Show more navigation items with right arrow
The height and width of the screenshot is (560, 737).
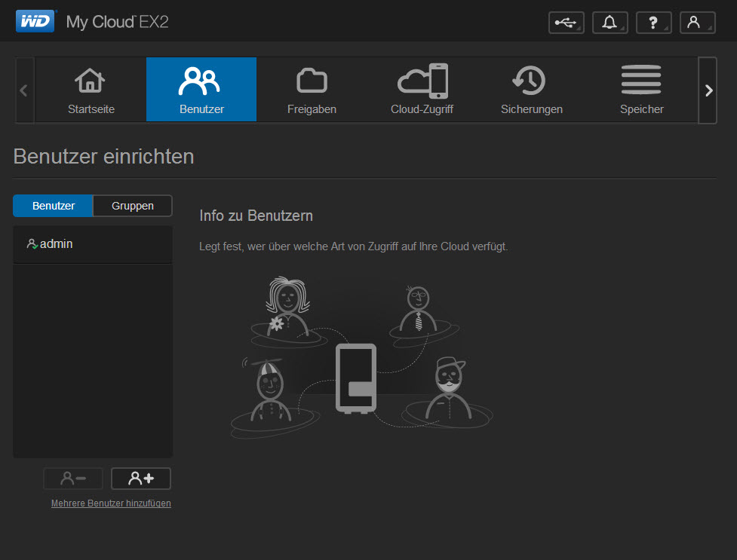click(x=708, y=90)
